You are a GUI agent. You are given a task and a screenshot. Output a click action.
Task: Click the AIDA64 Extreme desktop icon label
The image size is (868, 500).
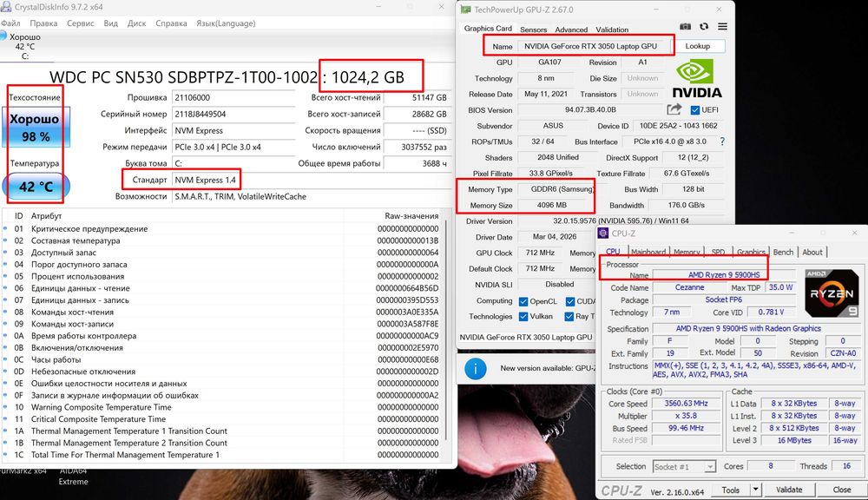[73, 477]
